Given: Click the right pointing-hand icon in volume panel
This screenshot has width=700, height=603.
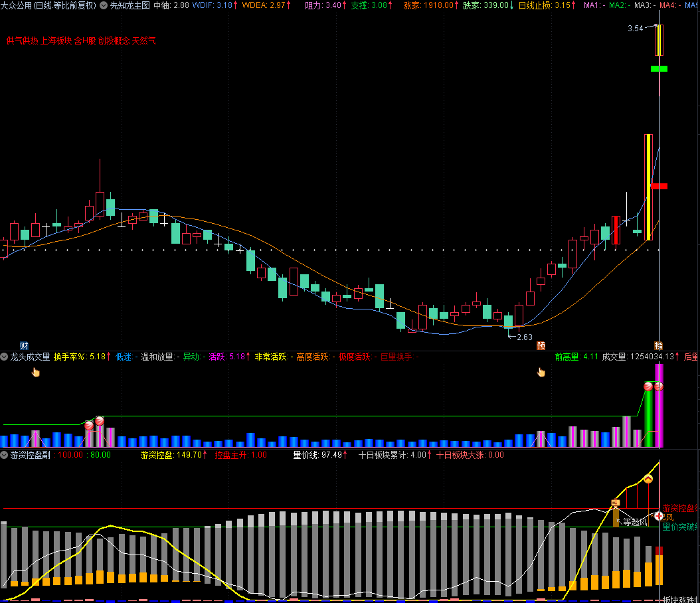Looking at the screenshot, I should click(x=541, y=372).
